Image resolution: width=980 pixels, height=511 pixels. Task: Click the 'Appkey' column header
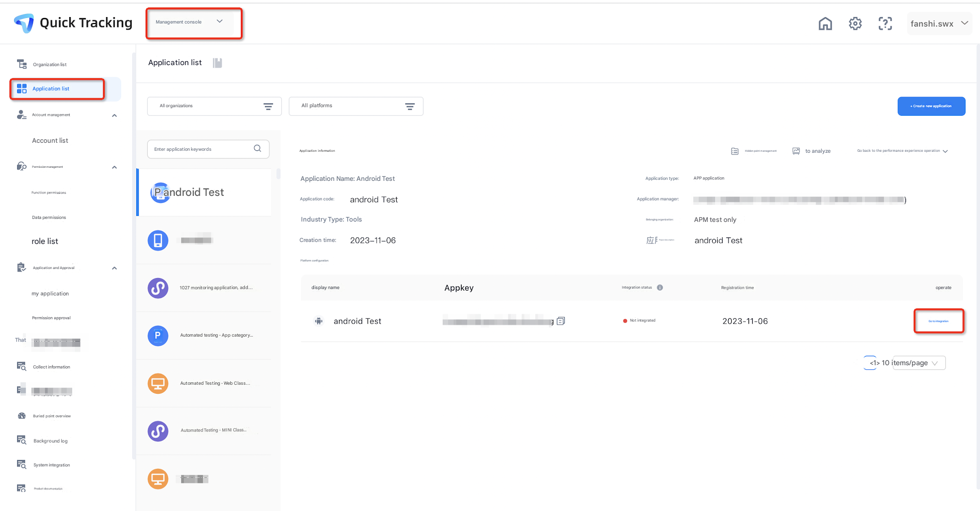[x=459, y=288]
